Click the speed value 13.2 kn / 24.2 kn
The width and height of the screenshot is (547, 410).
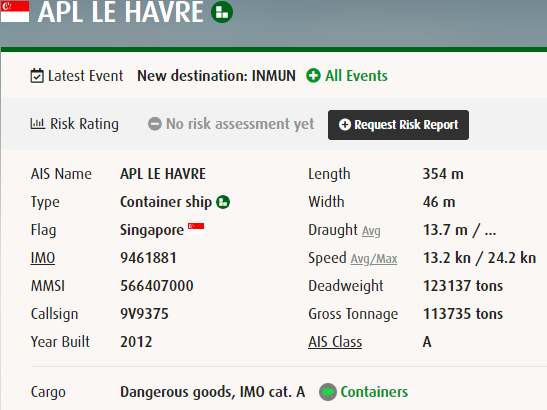(x=479, y=258)
